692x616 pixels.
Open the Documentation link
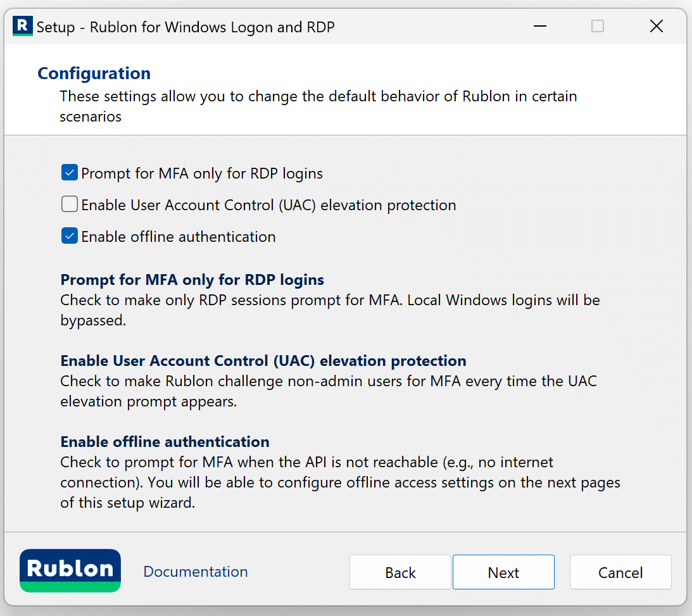(x=196, y=572)
